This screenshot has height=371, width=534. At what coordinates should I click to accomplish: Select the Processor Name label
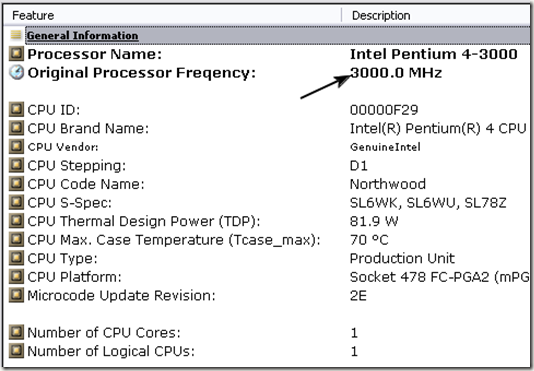pos(95,54)
